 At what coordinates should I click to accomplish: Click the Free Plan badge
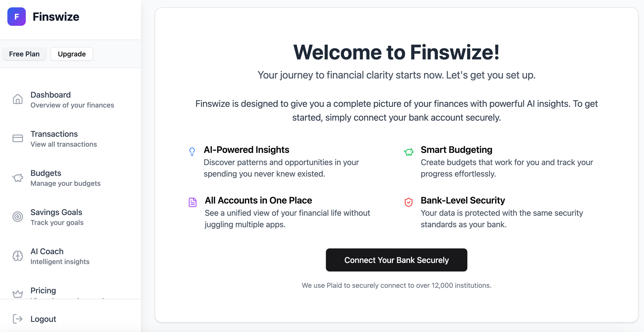click(24, 54)
